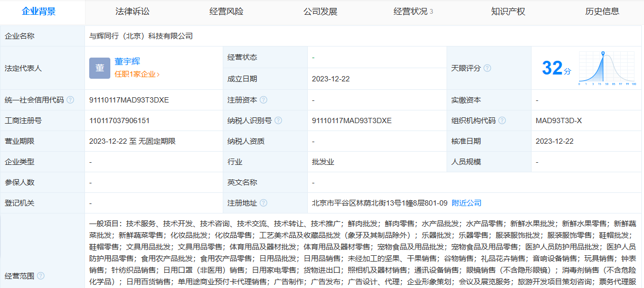Select company name 与辉同行（北京）科技有限公司

[141, 36]
